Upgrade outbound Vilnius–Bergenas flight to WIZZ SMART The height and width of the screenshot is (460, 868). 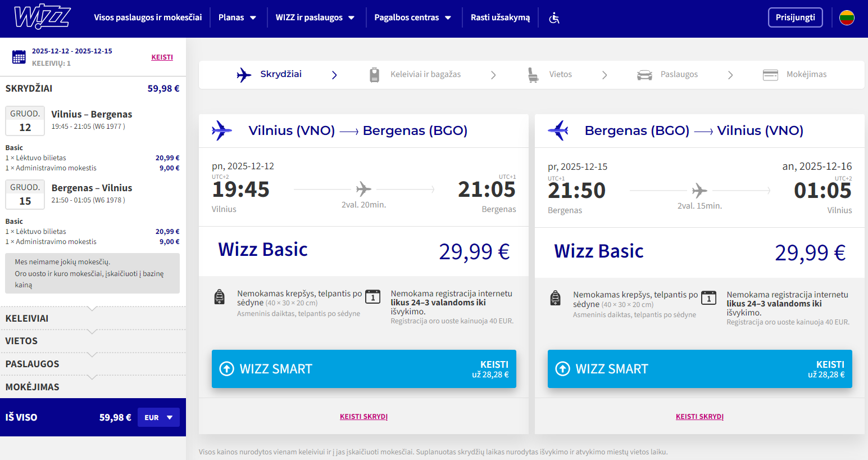click(363, 369)
